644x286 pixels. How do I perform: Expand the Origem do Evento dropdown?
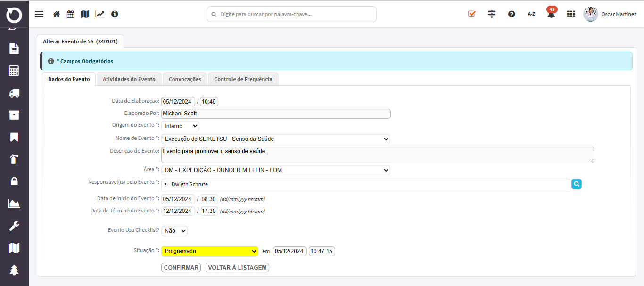(x=180, y=126)
